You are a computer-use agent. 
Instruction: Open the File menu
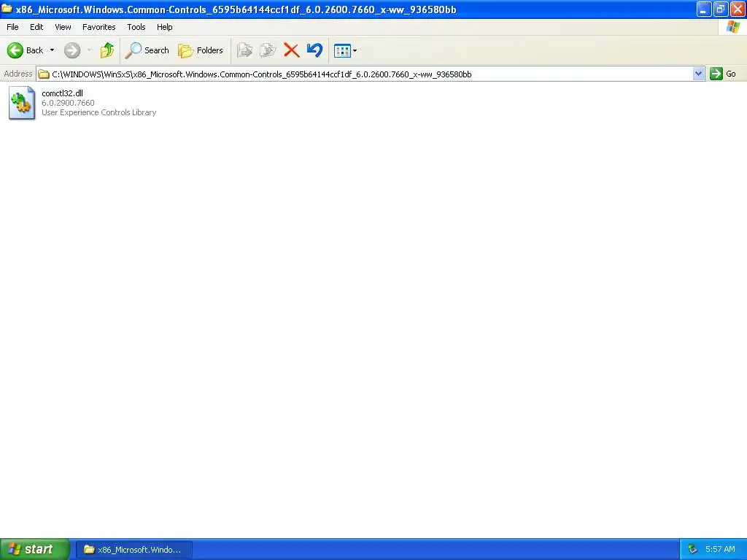click(x=12, y=27)
